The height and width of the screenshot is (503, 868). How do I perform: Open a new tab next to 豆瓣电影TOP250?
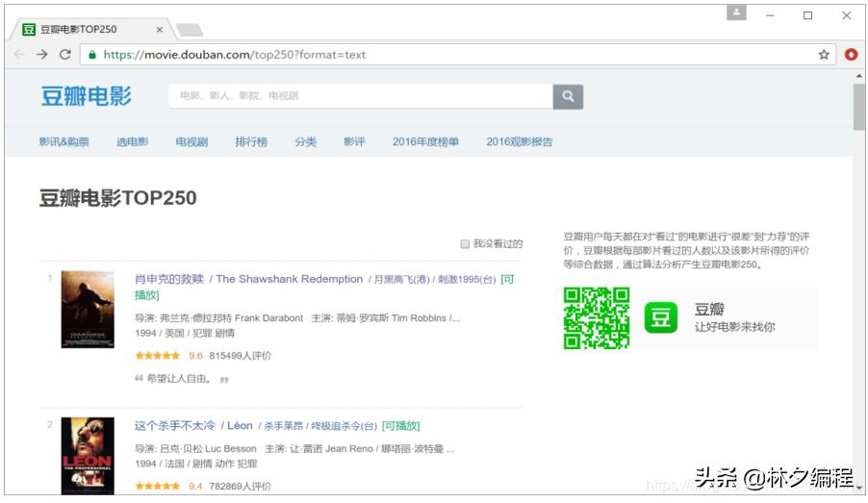(190, 29)
